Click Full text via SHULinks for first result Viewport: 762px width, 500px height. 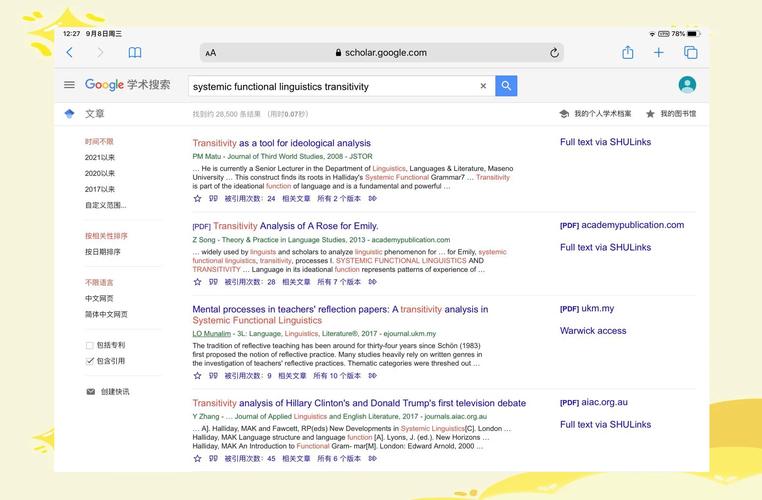pyautogui.click(x=606, y=142)
